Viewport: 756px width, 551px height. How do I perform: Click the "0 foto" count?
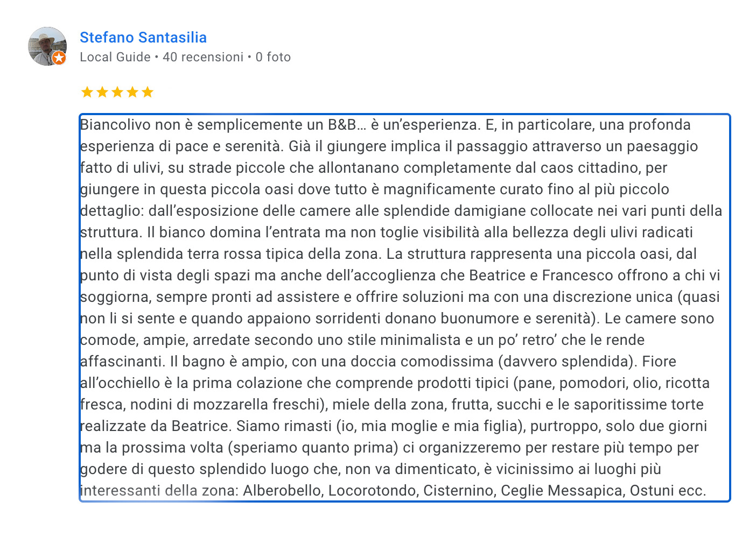(x=273, y=57)
